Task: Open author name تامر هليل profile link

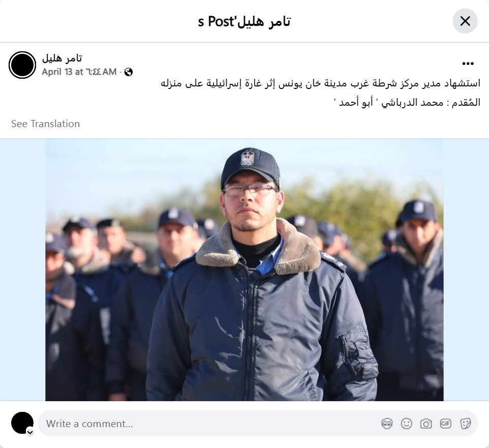Action: 62,58
